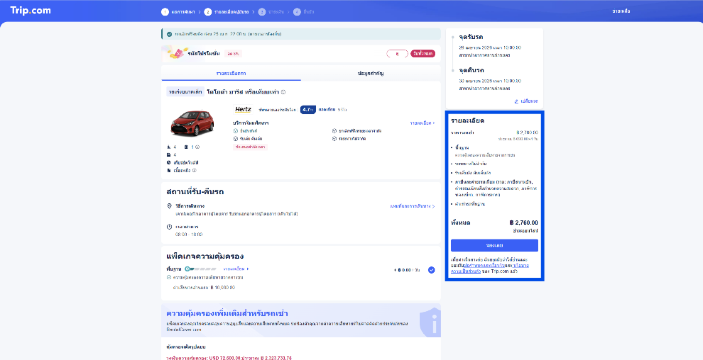The height and width of the screenshot is (360, 703).
Task: Open the pick-up location details link
Action: [x=412, y=206]
